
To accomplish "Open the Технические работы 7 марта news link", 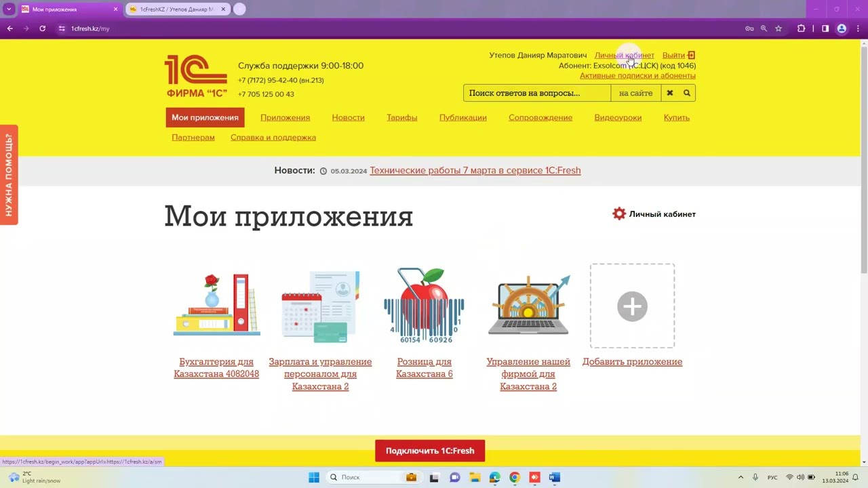I will (x=475, y=170).
